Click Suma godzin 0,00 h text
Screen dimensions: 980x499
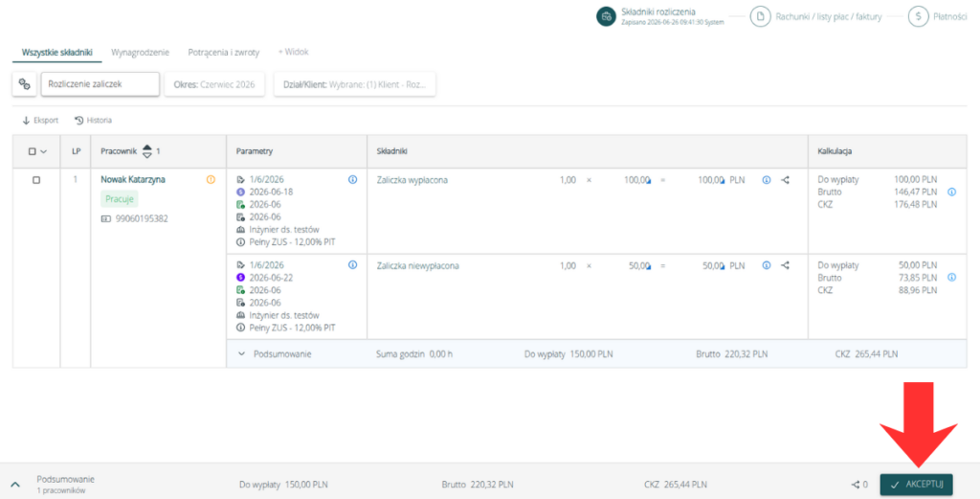414,354
